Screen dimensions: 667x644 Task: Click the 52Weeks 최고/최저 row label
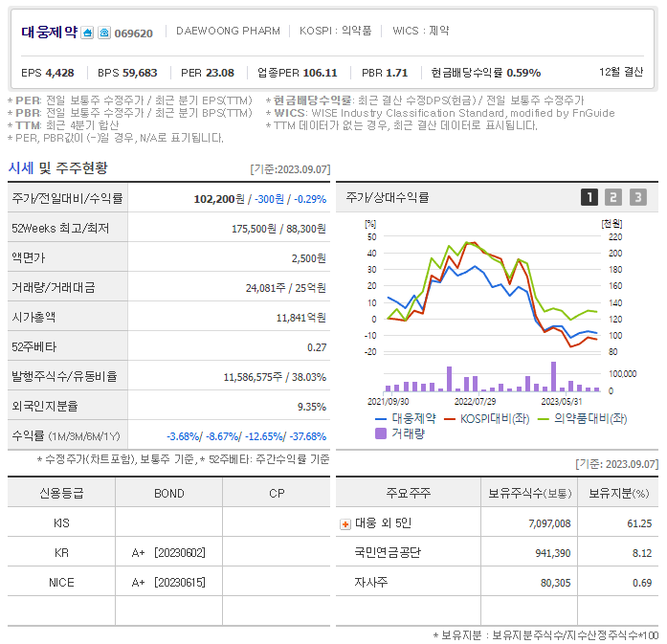60,229
